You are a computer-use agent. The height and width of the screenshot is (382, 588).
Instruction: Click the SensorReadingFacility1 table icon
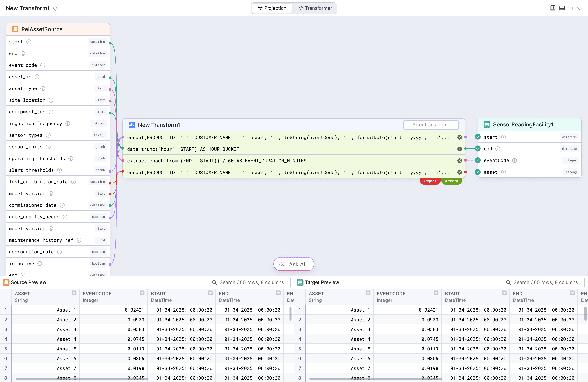486,124
